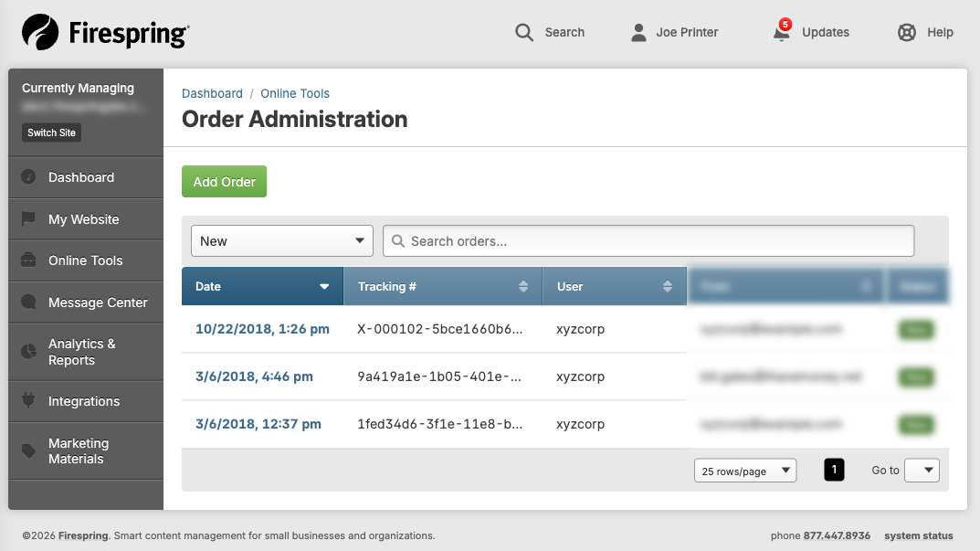Click the Firespring name in the footer
The width and height of the screenshot is (980, 551).
[x=83, y=535]
